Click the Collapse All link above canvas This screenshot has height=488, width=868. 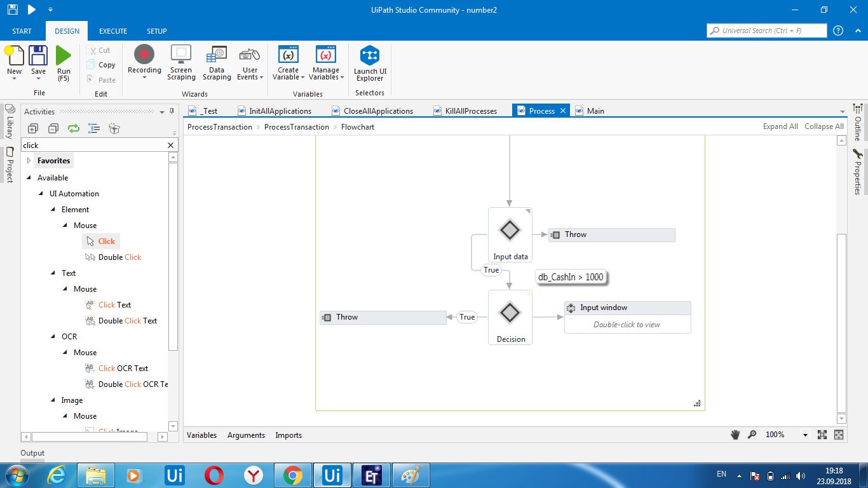point(824,126)
